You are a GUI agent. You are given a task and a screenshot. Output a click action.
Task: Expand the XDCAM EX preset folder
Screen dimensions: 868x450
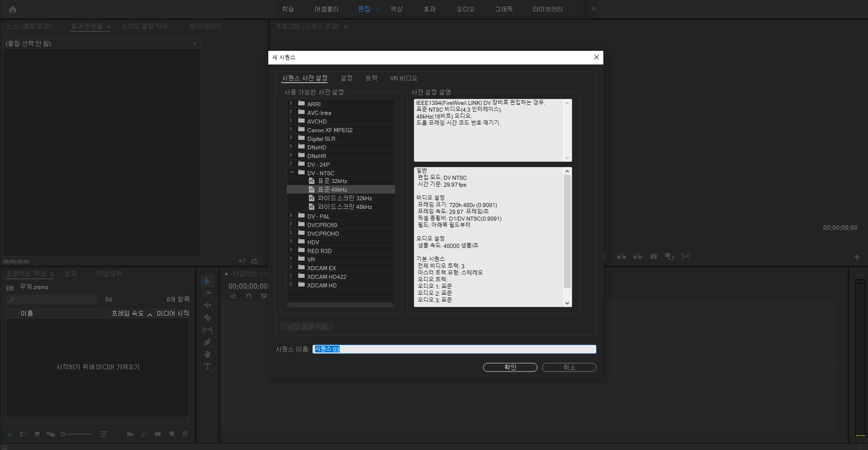coord(291,267)
